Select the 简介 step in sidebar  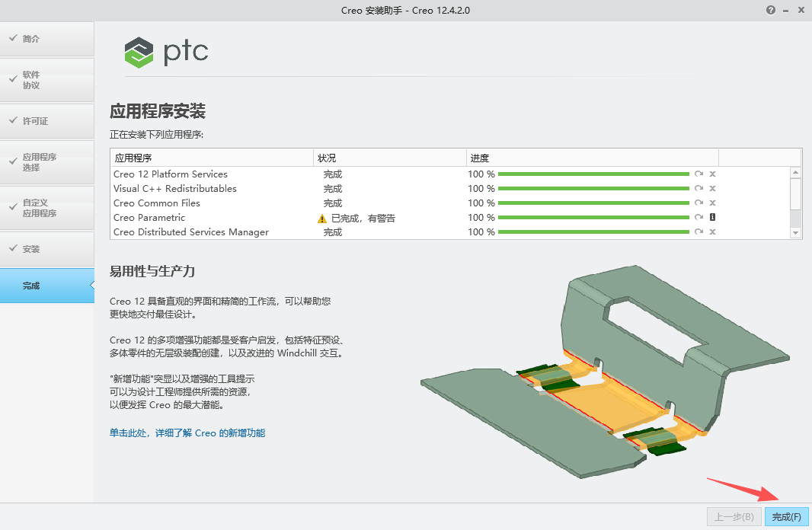[x=46, y=39]
